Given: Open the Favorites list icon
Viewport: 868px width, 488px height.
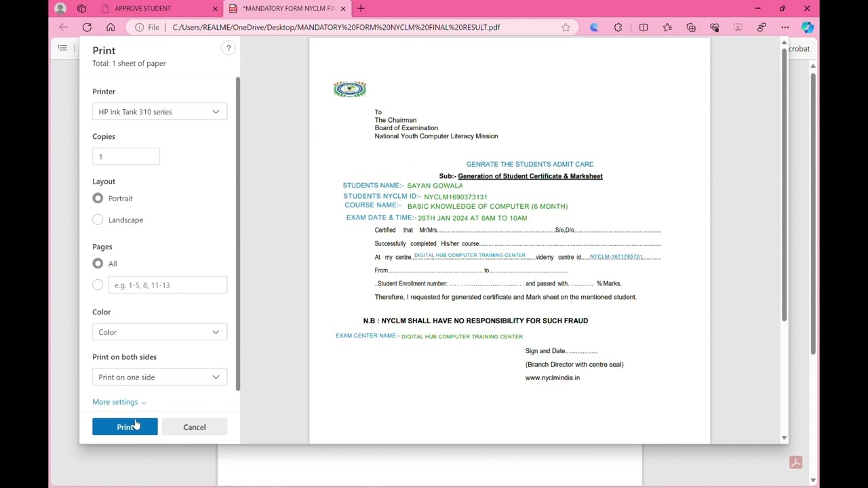Looking at the screenshot, I should pyautogui.click(x=667, y=27).
